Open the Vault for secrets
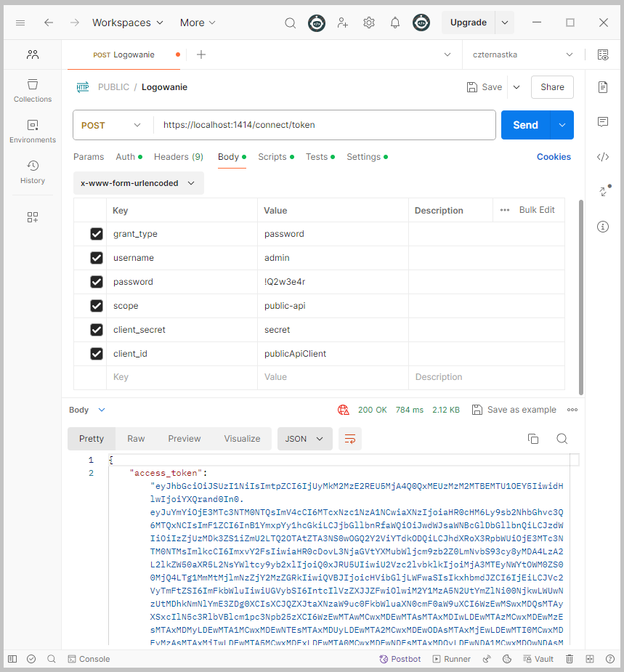Screen dimensions: 624x672 click(538, 659)
